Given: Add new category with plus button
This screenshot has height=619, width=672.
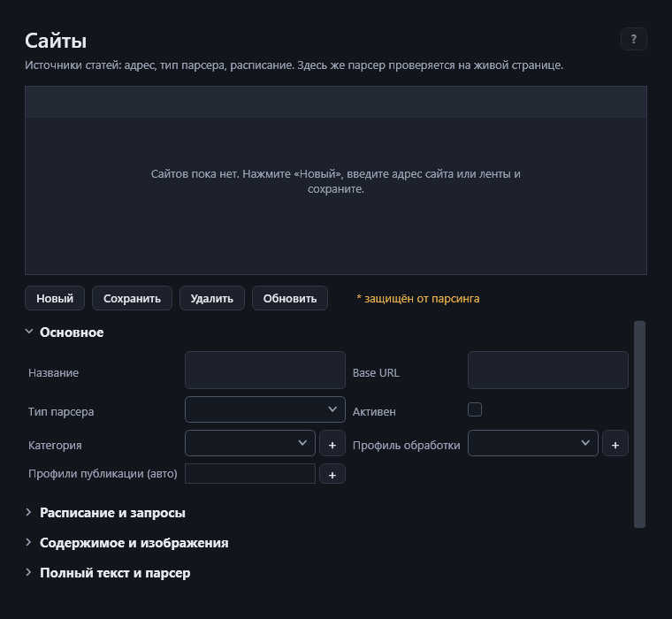Looking at the screenshot, I should tap(332, 443).
